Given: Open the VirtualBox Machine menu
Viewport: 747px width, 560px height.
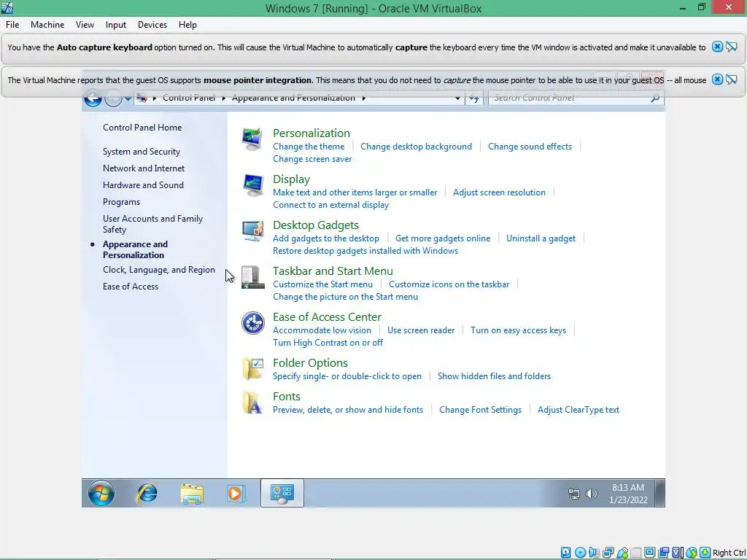Looking at the screenshot, I should [x=47, y=25].
